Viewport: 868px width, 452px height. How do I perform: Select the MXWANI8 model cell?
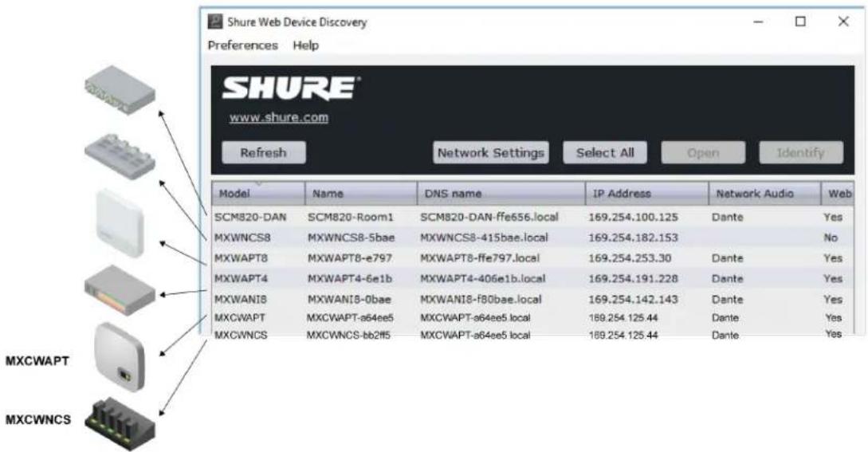click(240, 299)
